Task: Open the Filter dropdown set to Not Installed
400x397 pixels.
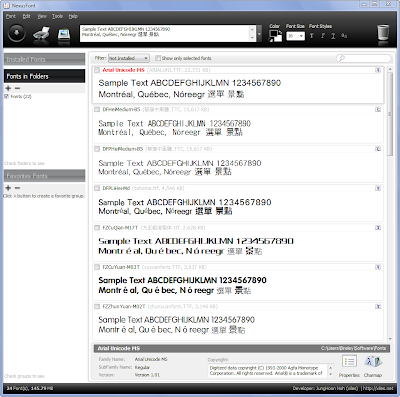Action: [129, 58]
